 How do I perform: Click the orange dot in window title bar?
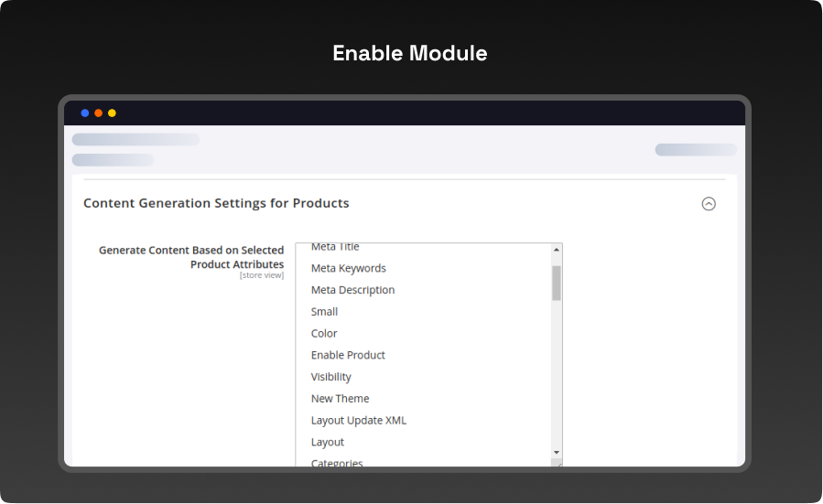tap(99, 113)
